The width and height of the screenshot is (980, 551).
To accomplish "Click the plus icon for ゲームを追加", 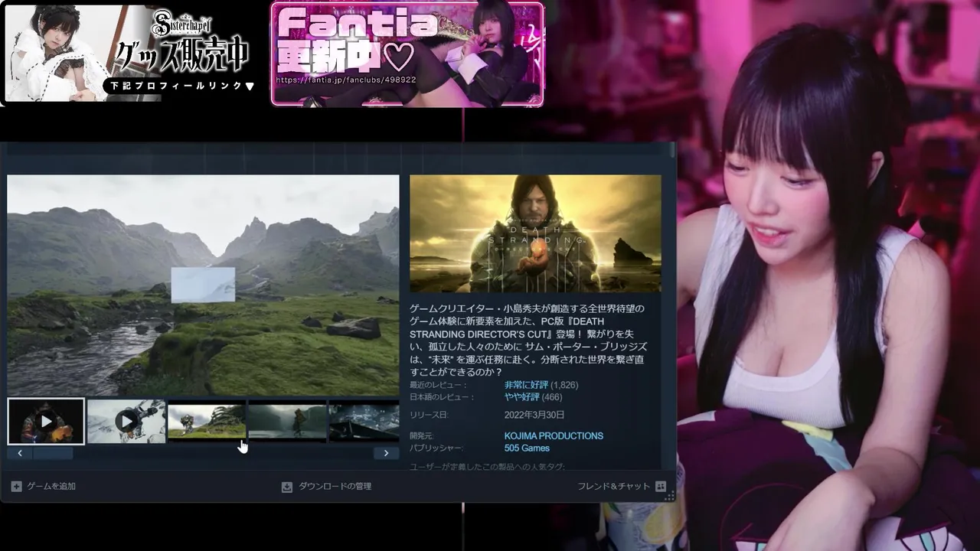I will pyautogui.click(x=16, y=486).
